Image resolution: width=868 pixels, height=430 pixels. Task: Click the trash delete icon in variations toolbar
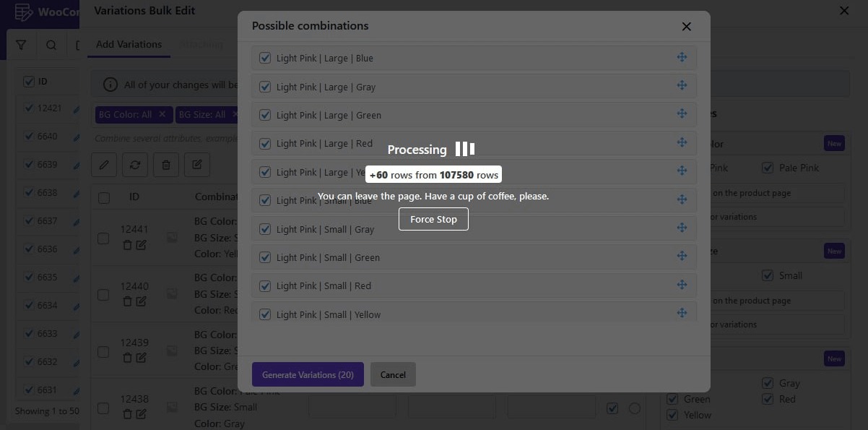tap(166, 165)
